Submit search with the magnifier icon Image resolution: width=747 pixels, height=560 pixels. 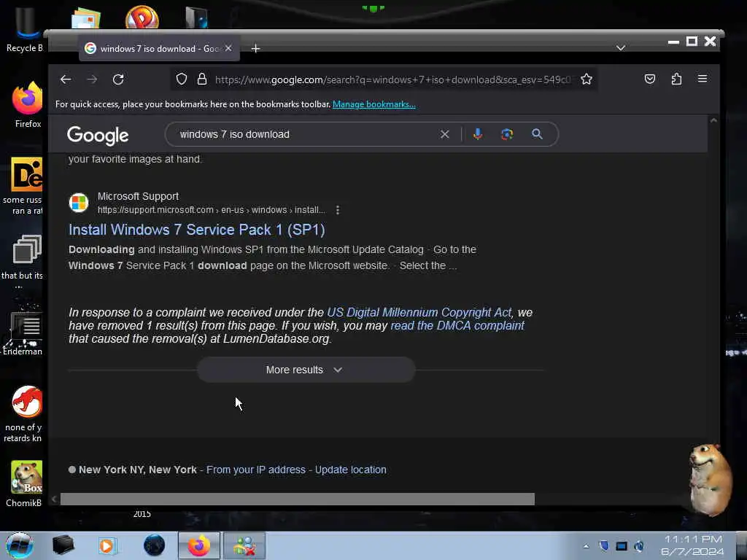[x=537, y=134]
